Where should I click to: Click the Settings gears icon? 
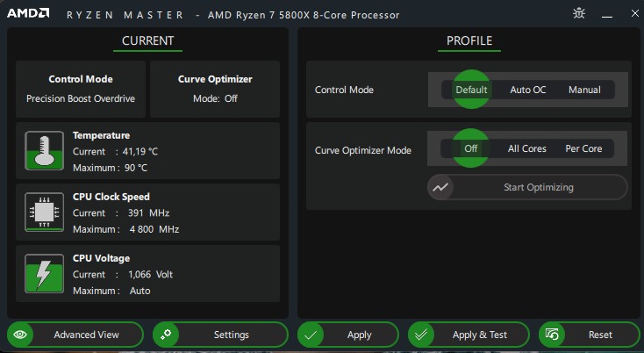click(166, 335)
